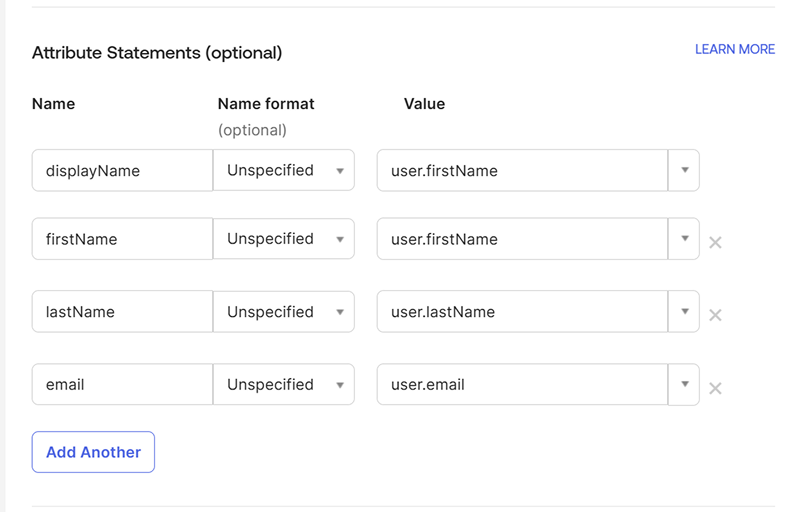The image size is (800, 512).
Task: Delete the lastName attribute statement
Action: pyautogui.click(x=715, y=315)
